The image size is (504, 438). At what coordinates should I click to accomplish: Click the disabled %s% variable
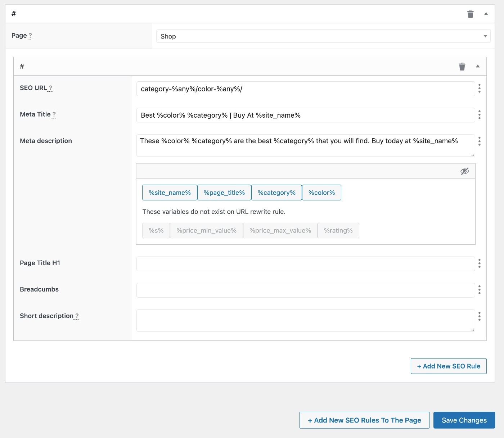156,231
